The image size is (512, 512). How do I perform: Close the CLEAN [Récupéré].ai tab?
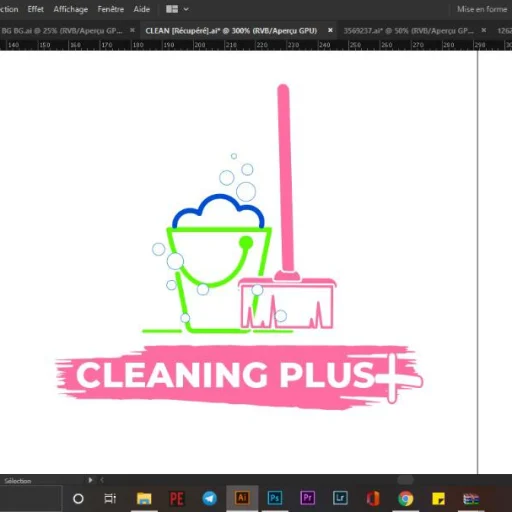[x=330, y=30]
